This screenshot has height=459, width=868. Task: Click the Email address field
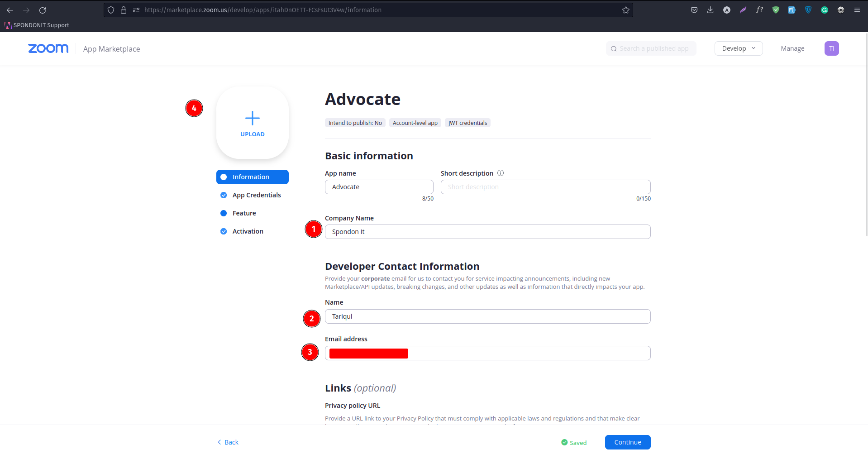[x=488, y=353]
